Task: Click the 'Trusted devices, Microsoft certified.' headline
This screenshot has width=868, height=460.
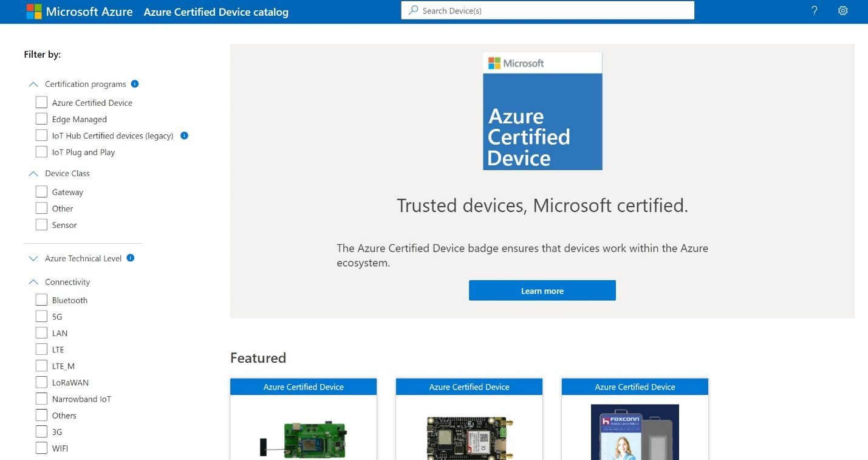Action: pos(542,205)
